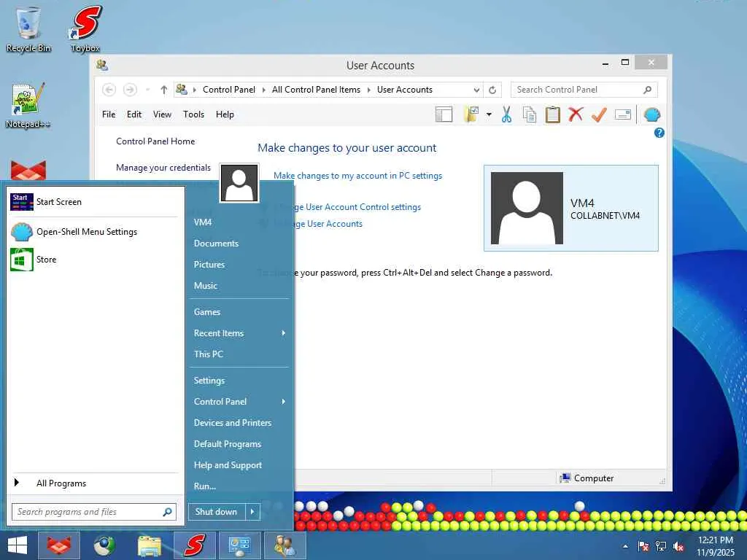Image resolution: width=747 pixels, height=560 pixels.
Task: Open File Explorer from the taskbar
Action: 149,545
